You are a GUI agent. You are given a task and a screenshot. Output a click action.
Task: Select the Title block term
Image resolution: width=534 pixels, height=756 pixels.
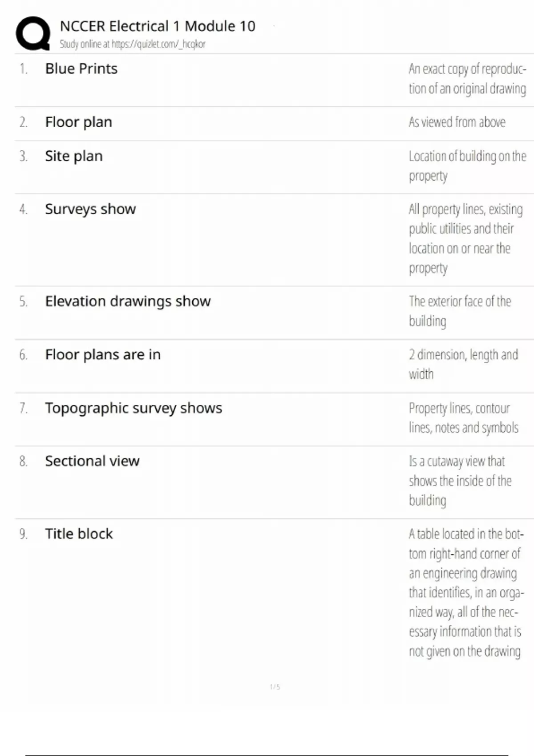79,534
